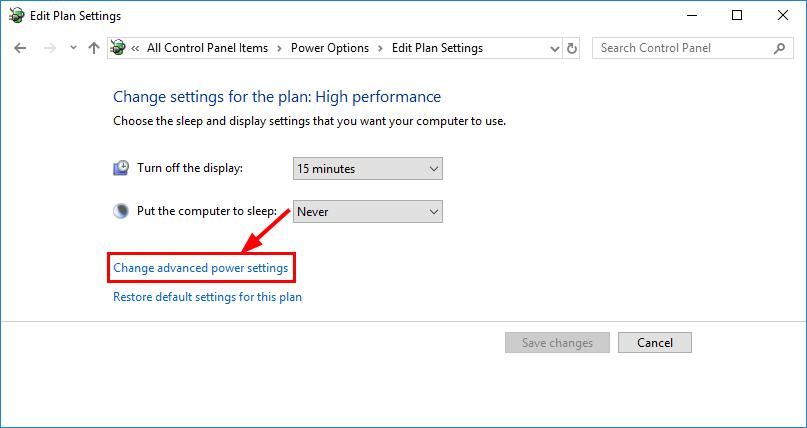Click the sleep moon icon
Screen dimensions: 807x428
click(x=120, y=211)
